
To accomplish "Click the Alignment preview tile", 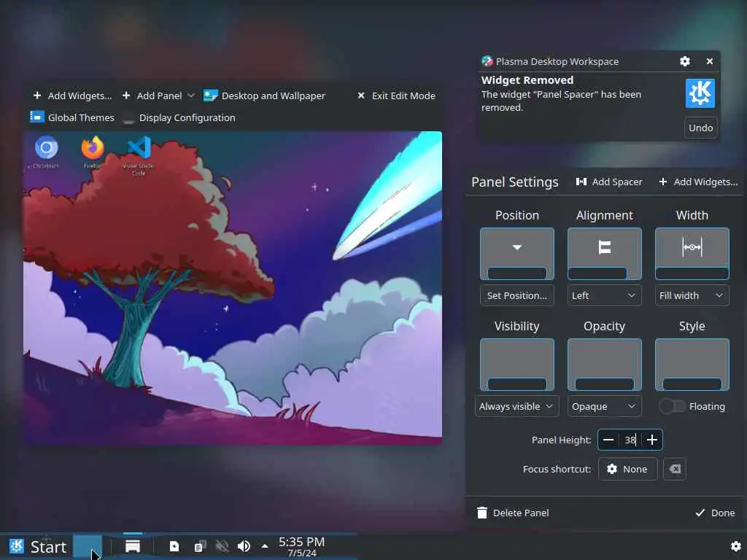I will [x=605, y=254].
